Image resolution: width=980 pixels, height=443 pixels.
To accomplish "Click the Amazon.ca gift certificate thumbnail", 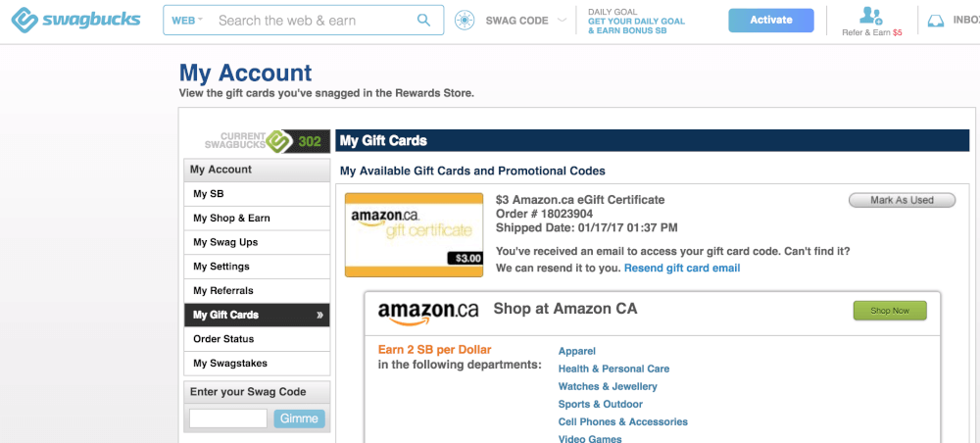I will coord(414,235).
